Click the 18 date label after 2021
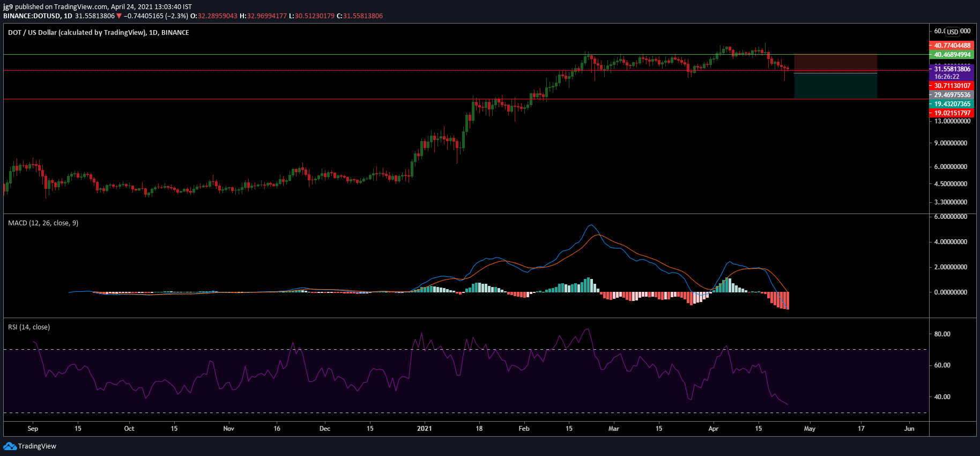Screen dimensions: 980x456 (479, 429)
